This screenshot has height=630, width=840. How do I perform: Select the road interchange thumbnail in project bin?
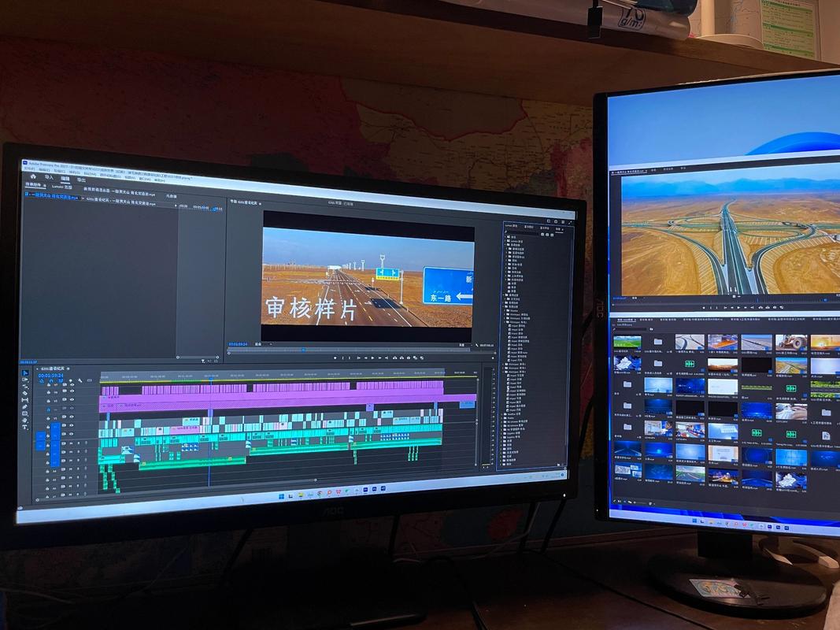690,343
